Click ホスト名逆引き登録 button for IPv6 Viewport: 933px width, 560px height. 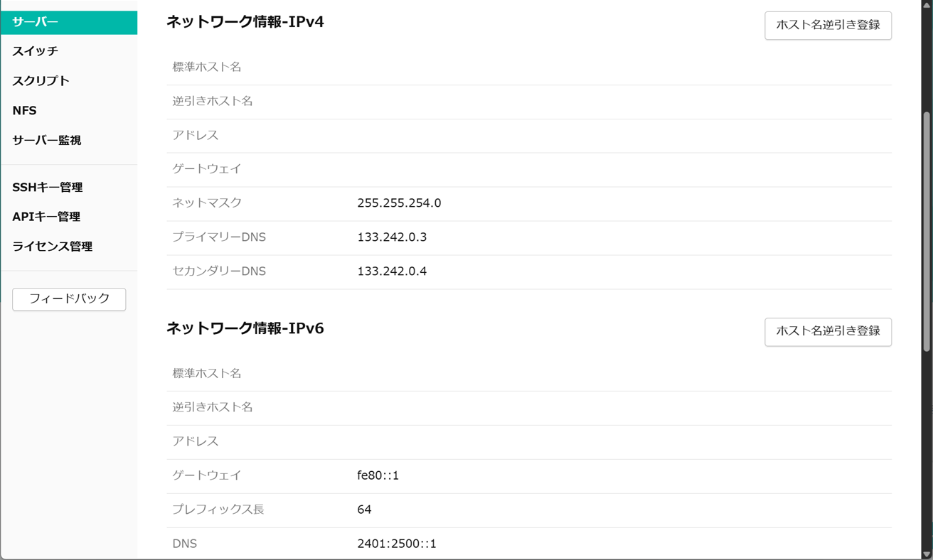(x=828, y=331)
